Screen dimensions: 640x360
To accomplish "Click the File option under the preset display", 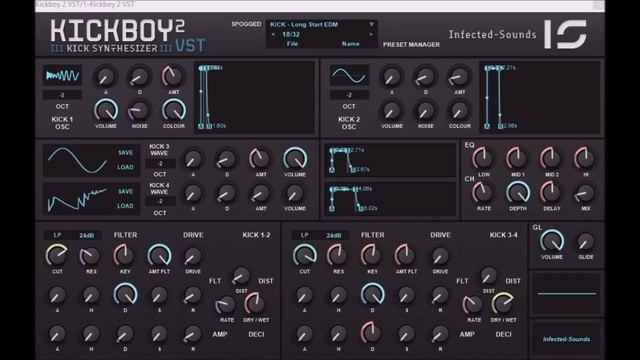I will coord(292,44).
